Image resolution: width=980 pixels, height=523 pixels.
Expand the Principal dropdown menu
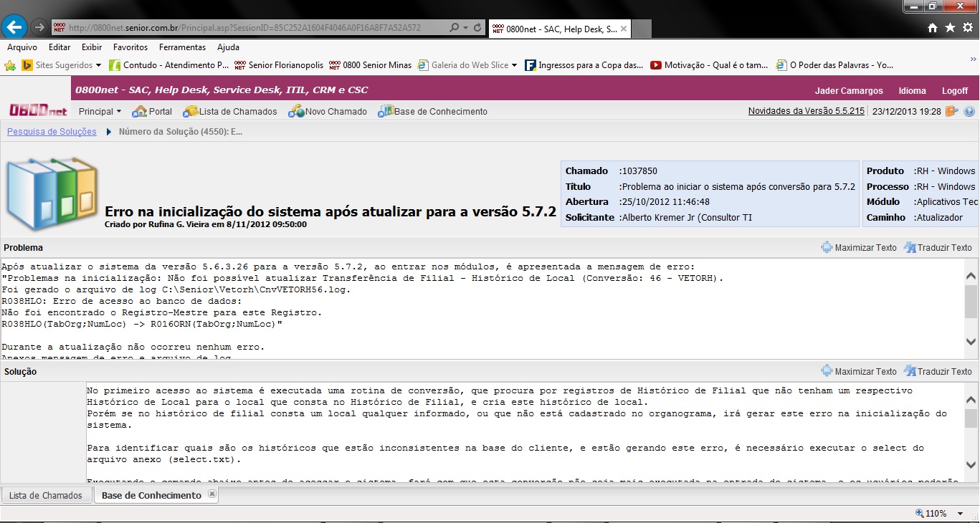(100, 112)
